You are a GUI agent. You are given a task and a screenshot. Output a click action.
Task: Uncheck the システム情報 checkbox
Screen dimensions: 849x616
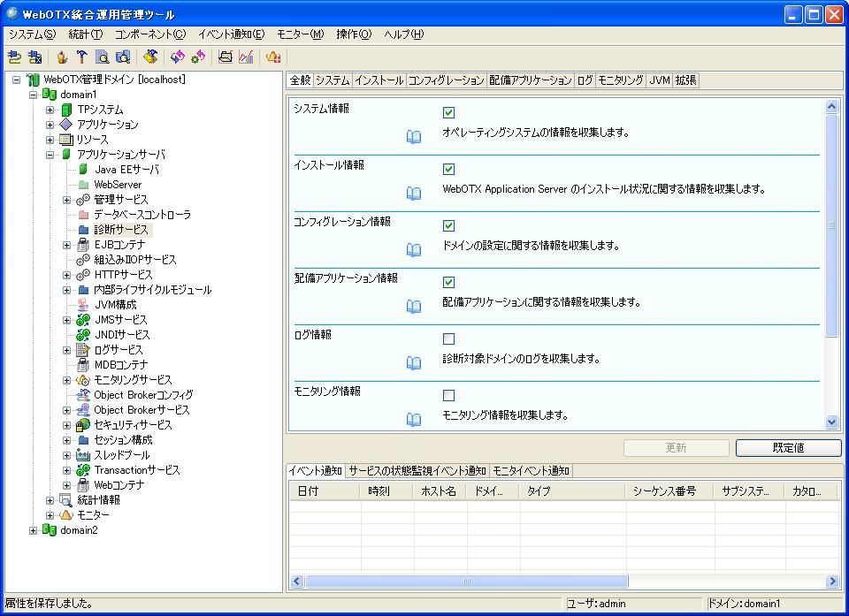[448, 113]
